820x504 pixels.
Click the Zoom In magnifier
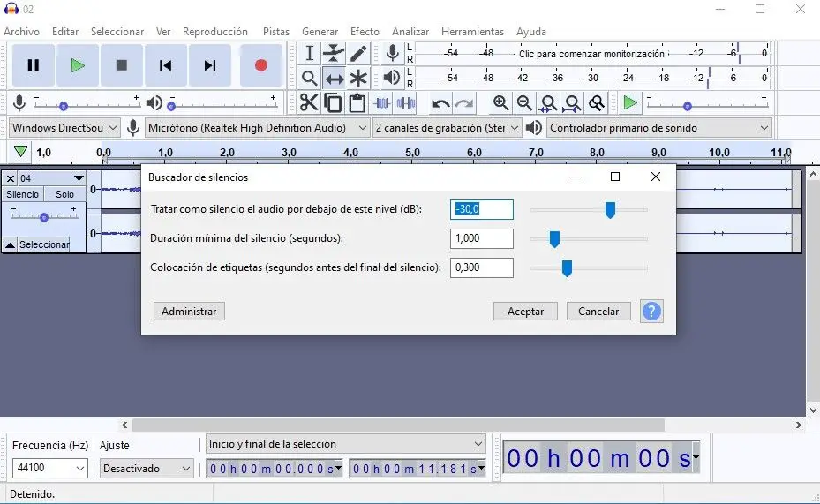(x=500, y=103)
